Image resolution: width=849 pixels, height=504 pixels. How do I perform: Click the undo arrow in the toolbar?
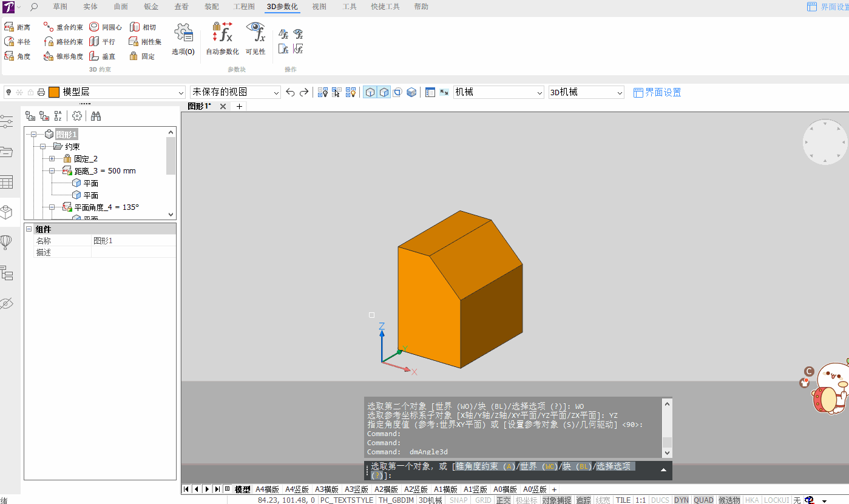pyautogui.click(x=290, y=92)
